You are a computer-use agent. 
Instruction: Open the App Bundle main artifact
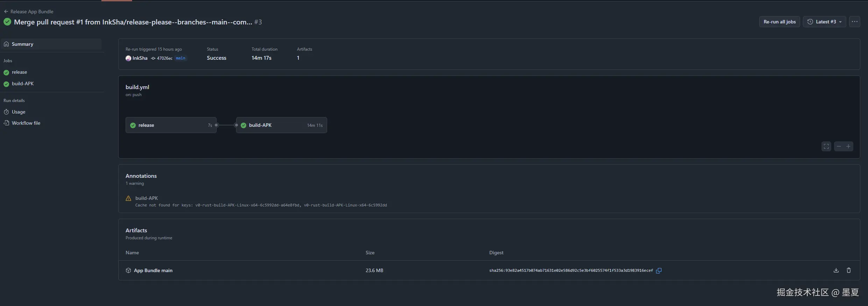click(153, 270)
